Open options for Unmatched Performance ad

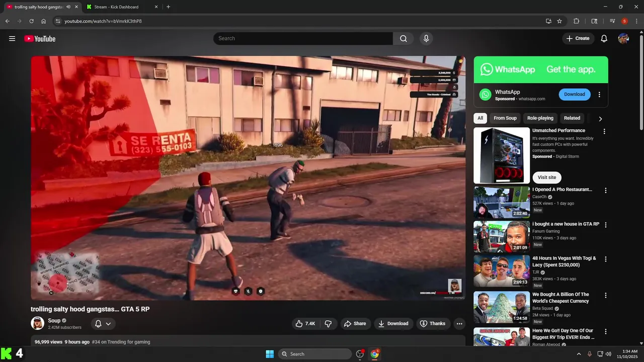[604, 132]
